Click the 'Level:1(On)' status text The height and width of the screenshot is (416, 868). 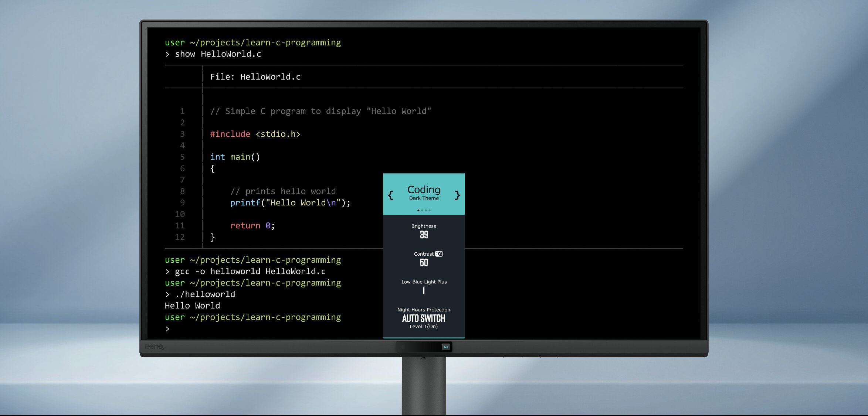(x=424, y=327)
